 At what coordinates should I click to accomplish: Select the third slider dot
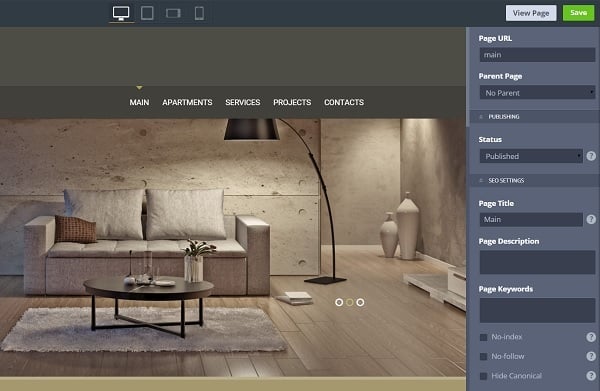pos(360,302)
